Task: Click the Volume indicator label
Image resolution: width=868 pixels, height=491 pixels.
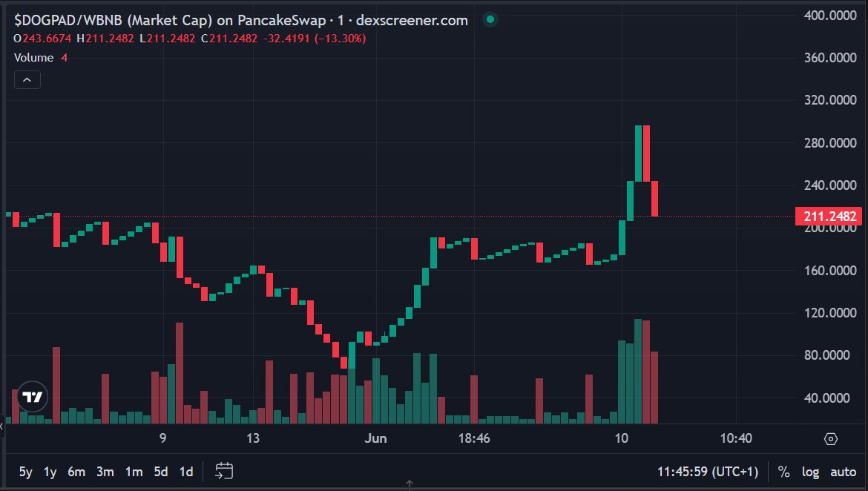Action: 34,58
